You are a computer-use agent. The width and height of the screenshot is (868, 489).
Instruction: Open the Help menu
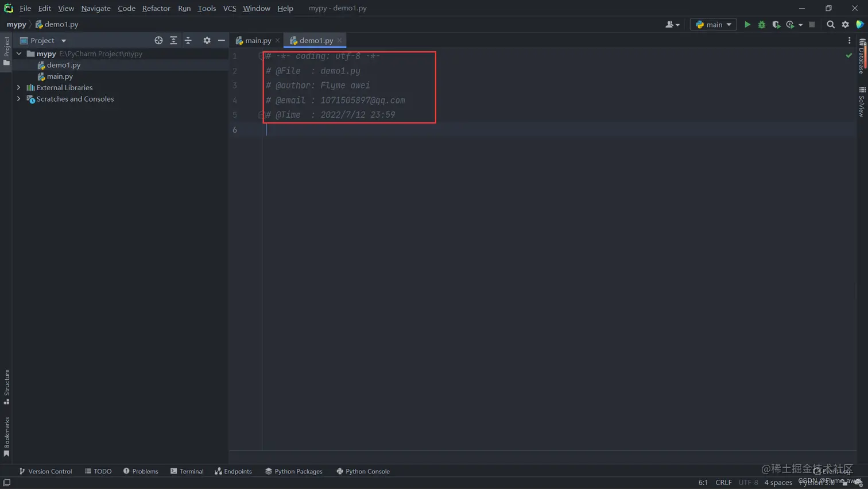[x=285, y=8]
